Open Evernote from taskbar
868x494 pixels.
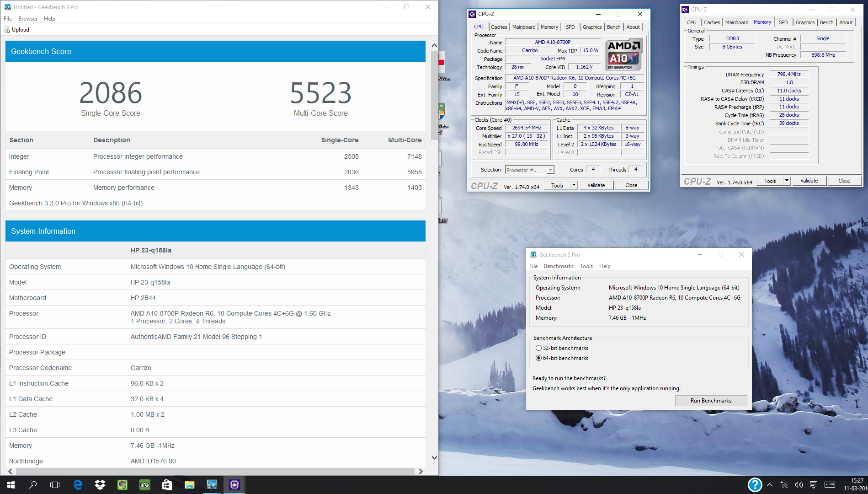point(122,485)
